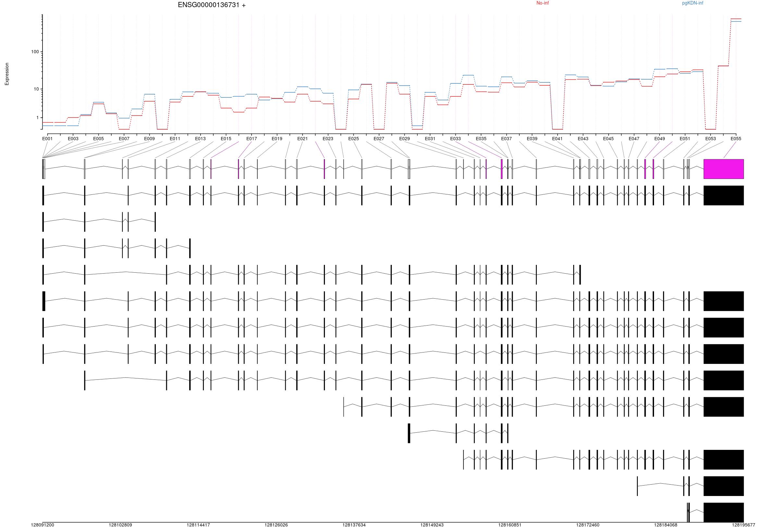
Task: Click the y-axis tick value 100
Action: [x=35, y=52]
